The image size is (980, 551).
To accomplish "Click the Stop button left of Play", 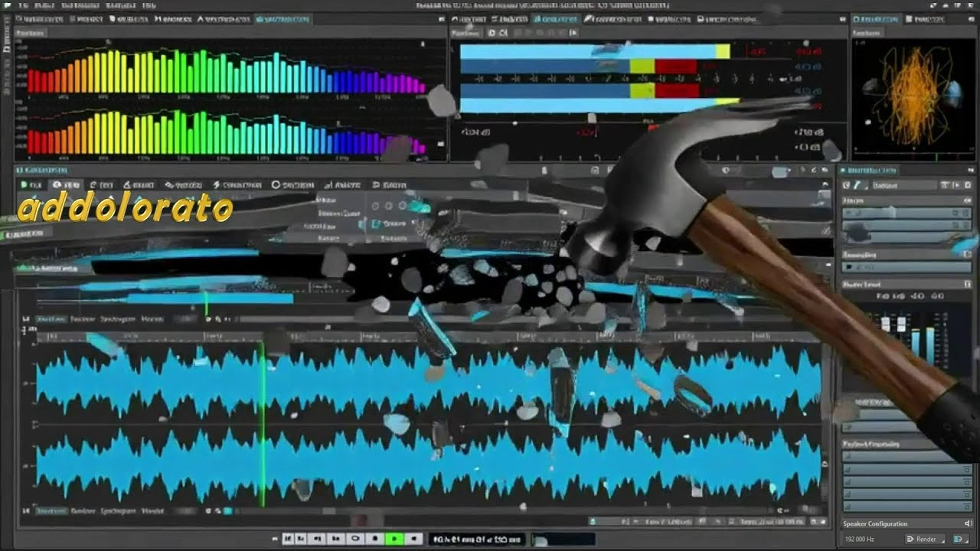I will tap(375, 540).
